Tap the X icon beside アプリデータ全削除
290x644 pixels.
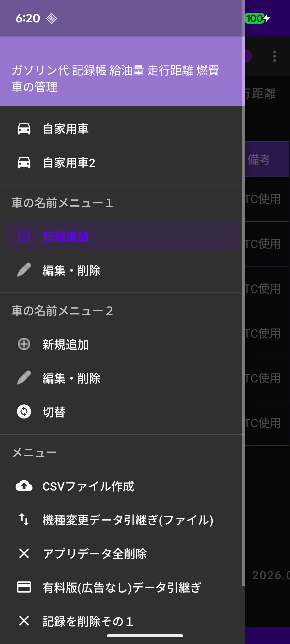tap(24, 553)
